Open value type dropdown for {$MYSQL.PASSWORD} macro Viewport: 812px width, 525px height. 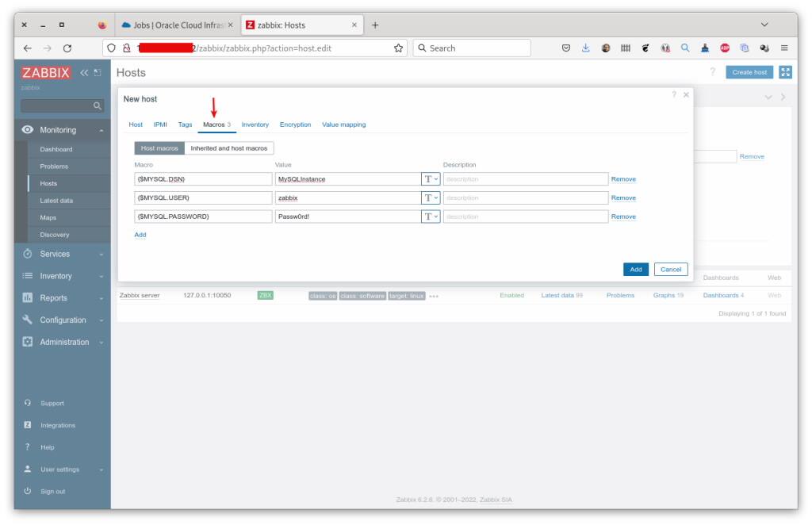tap(431, 217)
